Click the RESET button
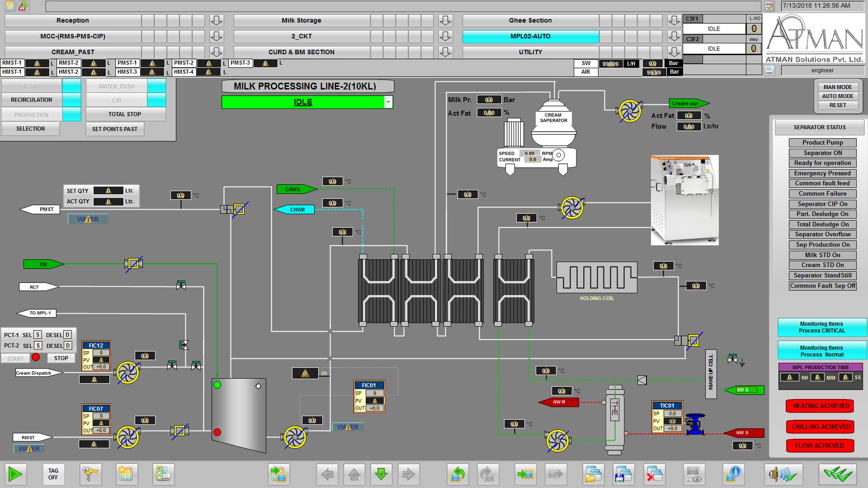868x488 pixels. pos(838,105)
